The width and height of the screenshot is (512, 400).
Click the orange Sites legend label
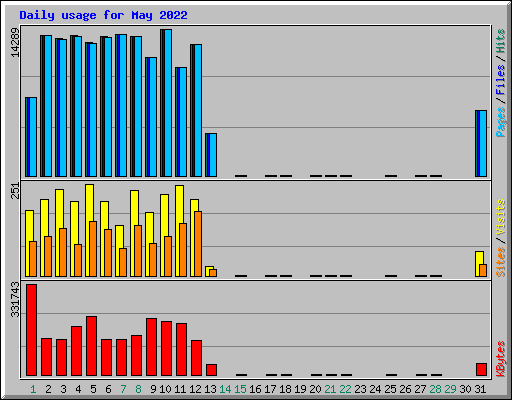(x=501, y=262)
